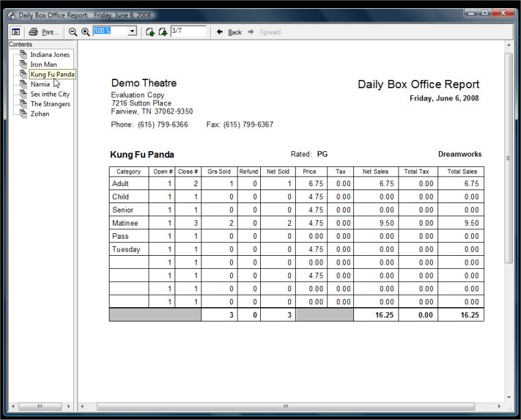Viewport: 521px width, 420px height.
Task: Open Sex in the City report
Action: 50,94
